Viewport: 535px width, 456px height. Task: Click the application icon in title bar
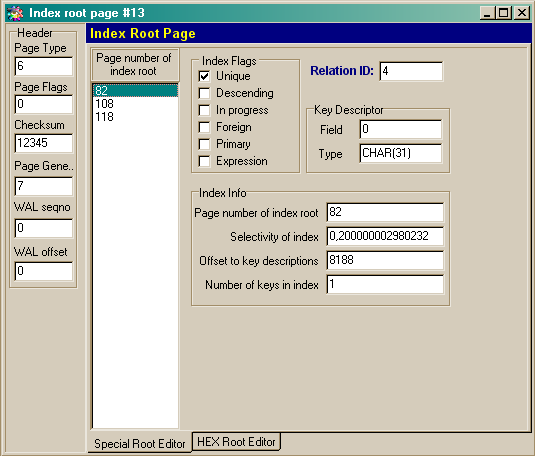pyautogui.click(x=15, y=13)
